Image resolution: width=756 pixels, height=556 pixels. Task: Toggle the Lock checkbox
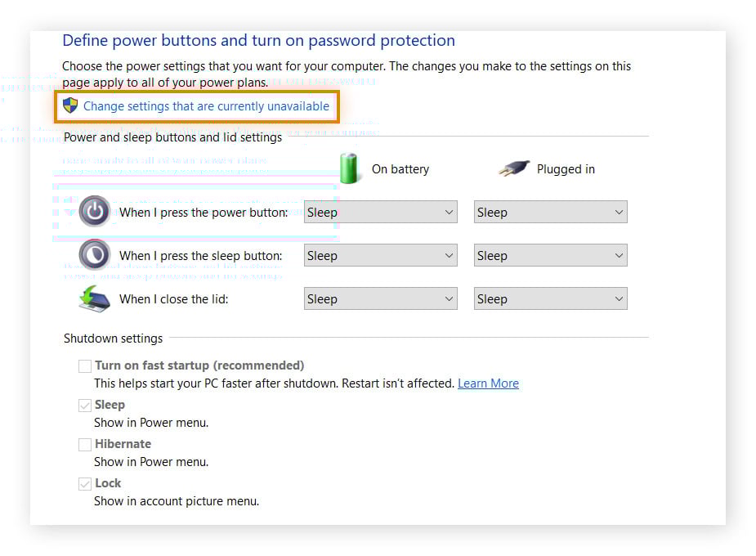tap(85, 483)
